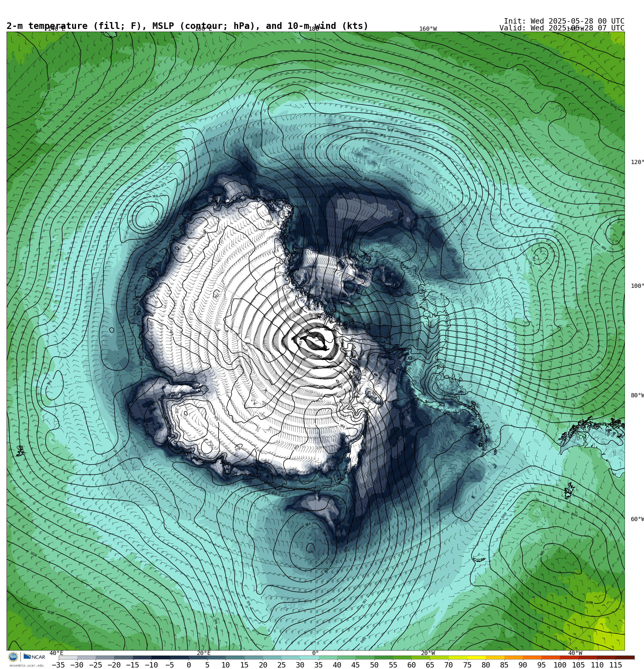This screenshot has width=644, height=669.
Task: Select the plot title about 2-m temperature
Action: point(187,26)
